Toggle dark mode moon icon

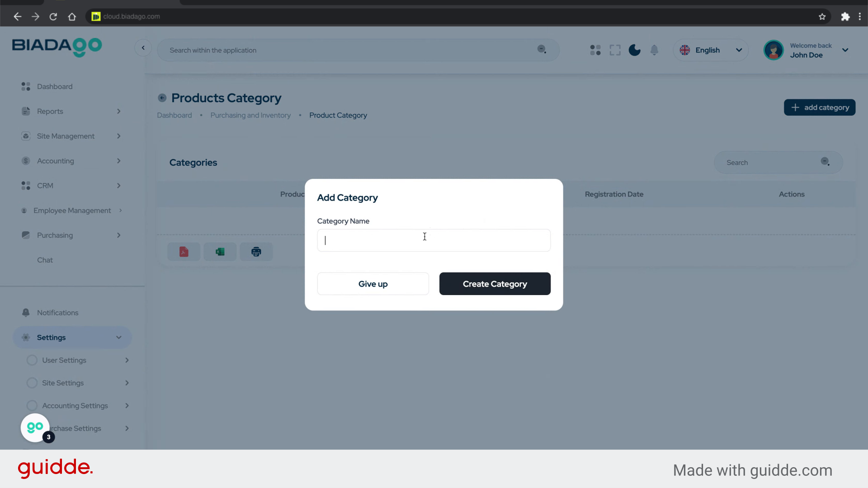pos(634,50)
